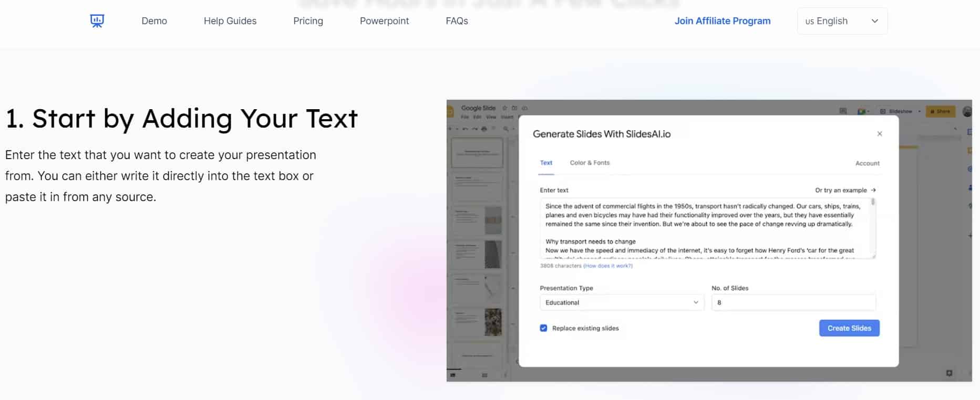Open the us English language dropdown
Screen dimensions: 980x400
842,21
